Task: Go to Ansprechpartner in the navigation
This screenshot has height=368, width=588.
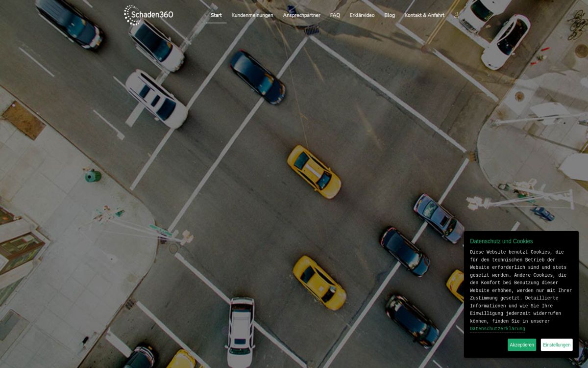Action: click(x=301, y=15)
